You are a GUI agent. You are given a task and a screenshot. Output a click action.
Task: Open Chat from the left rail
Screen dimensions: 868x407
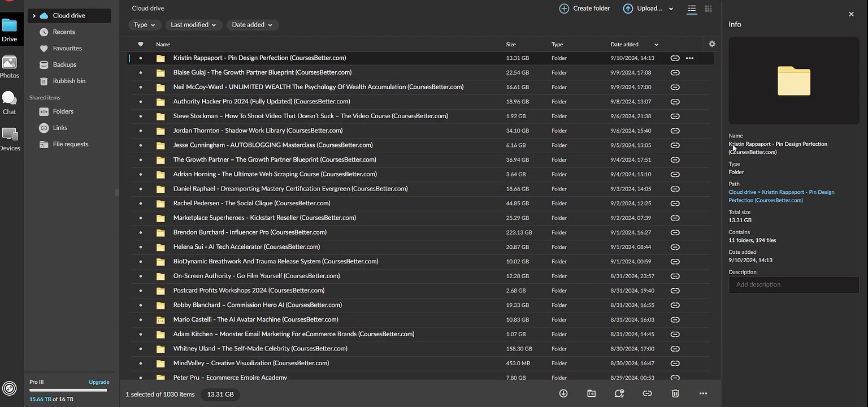(x=10, y=103)
